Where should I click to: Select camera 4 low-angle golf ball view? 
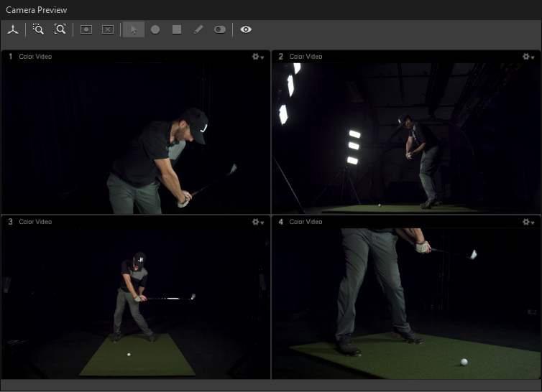pos(406,302)
